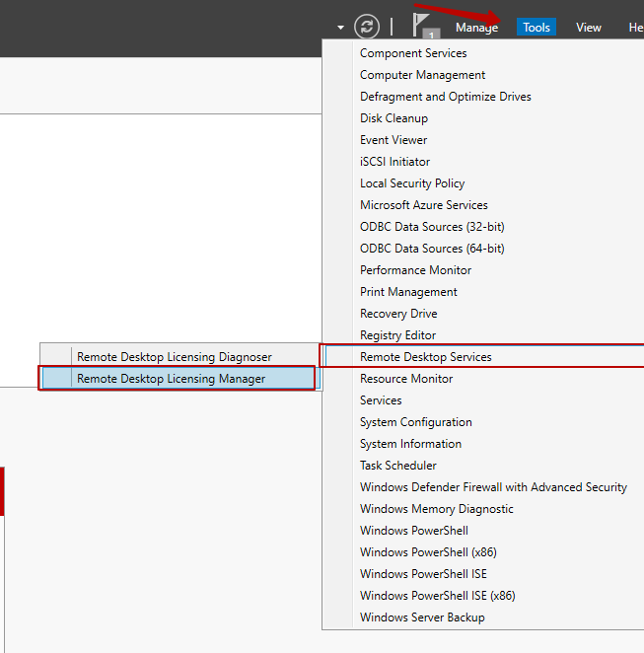Click the Tools menu
Screen dimensions: 644x653
click(x=537, y=28)
